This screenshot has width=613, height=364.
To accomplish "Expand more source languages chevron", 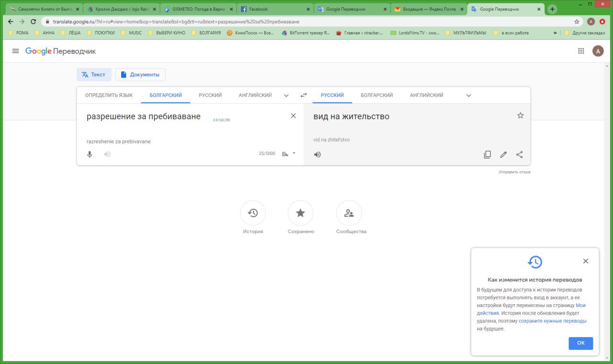I will pyautogui.click(x=286, y=95).
